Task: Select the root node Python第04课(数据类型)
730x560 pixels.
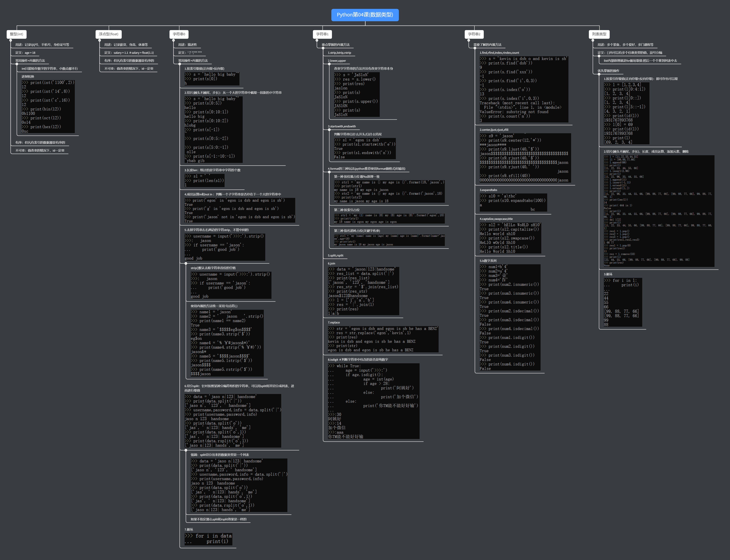Action: [365, 15]
